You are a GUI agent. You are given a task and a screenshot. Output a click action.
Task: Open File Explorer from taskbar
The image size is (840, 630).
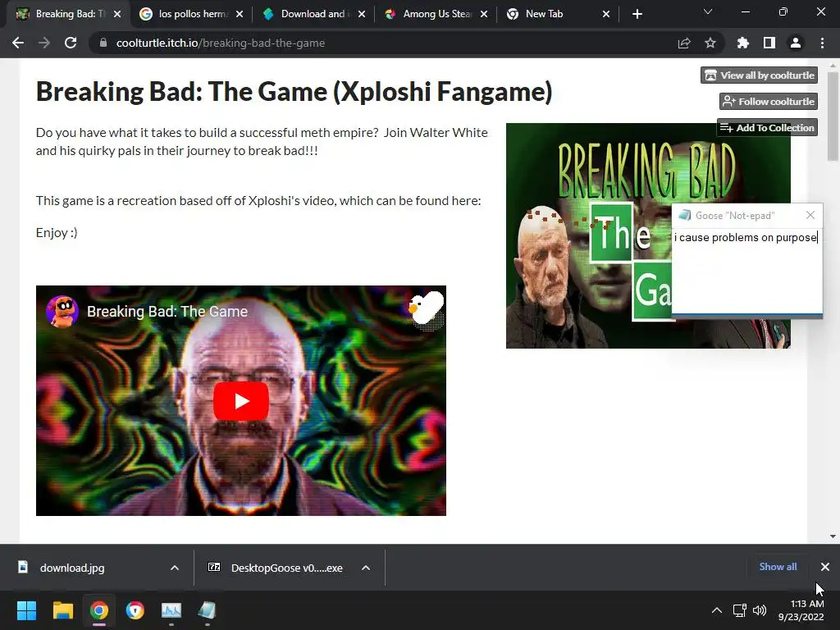[x=62, y=610]
